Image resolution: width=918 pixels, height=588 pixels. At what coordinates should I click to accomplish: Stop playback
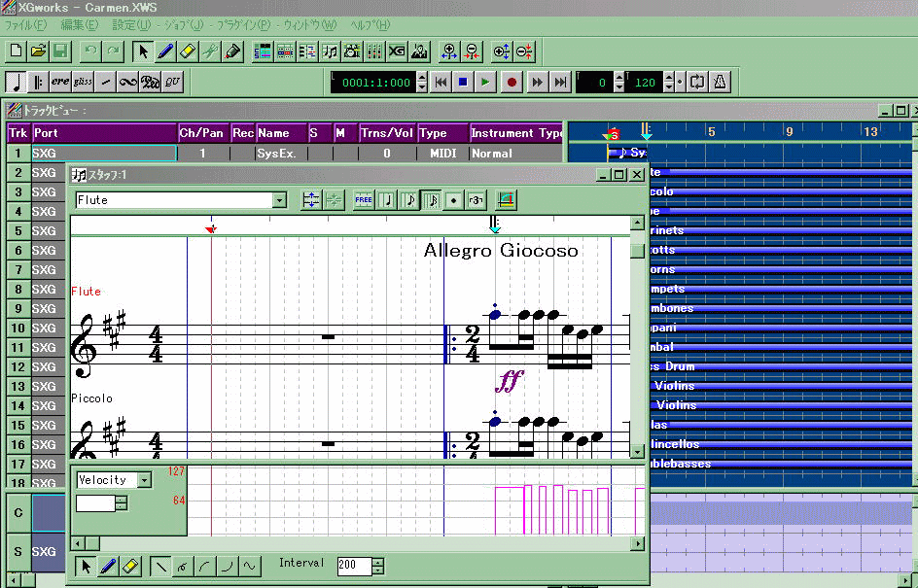[x=463, y=83]
